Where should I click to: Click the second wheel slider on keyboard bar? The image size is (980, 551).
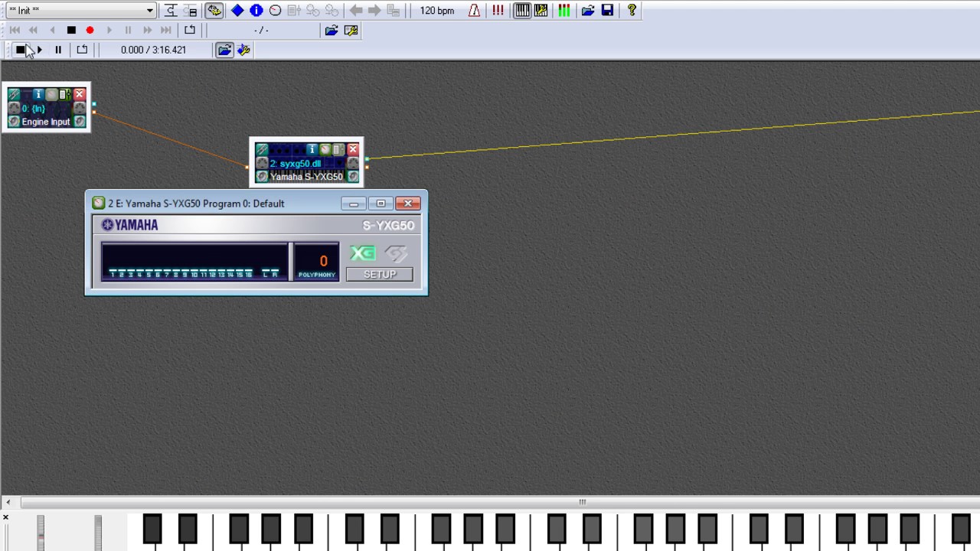tap(98, 533)
